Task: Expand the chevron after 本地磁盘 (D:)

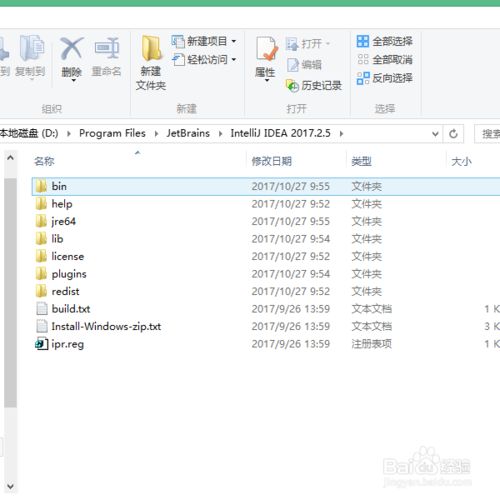Action: [x=69, y=134]
